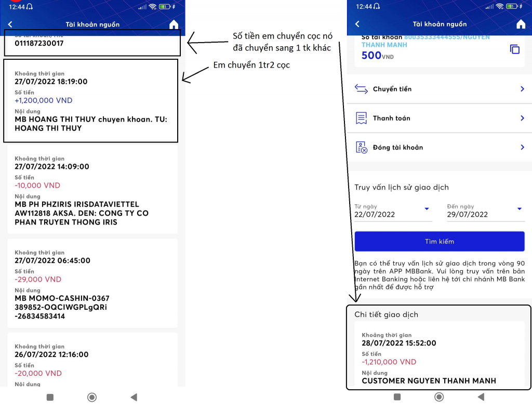Tap the home icon on right phone header
This screenshot has height=409, width=532.
click(521, 24)
